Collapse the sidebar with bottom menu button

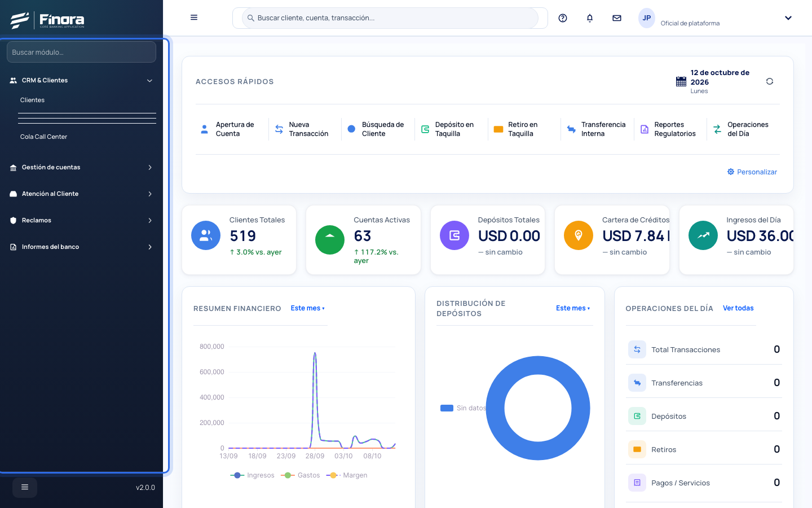[25, 487]
